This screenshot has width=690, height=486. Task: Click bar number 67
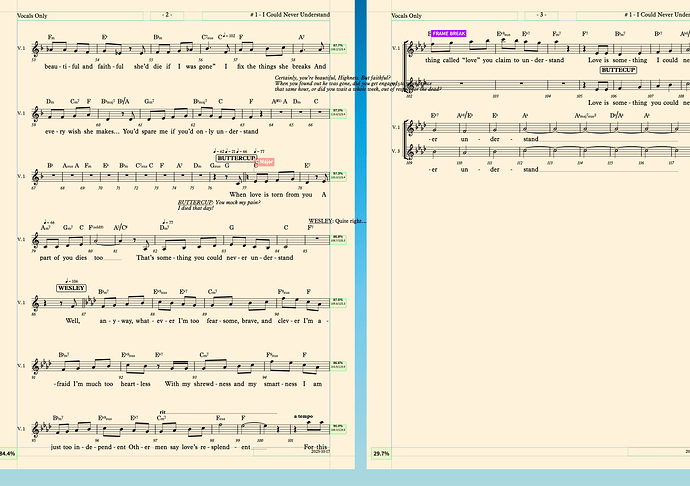(x=33, y=188)
